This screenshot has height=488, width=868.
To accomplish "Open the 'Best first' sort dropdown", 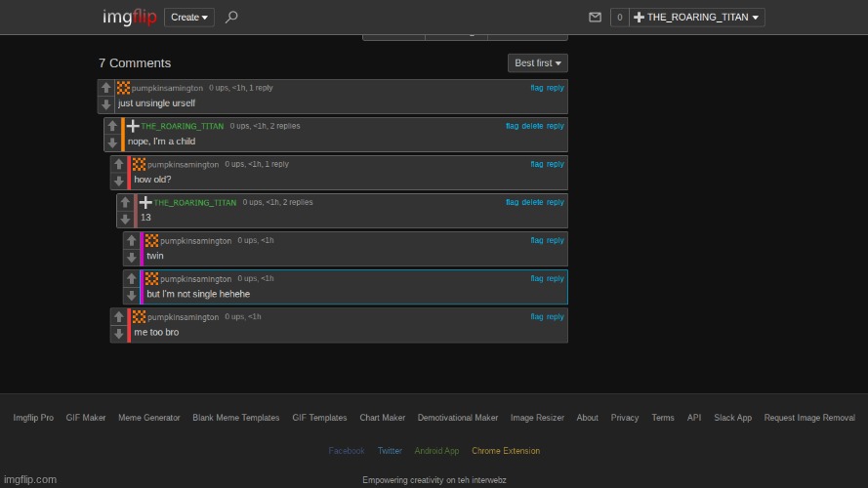I will click(537, 63).
